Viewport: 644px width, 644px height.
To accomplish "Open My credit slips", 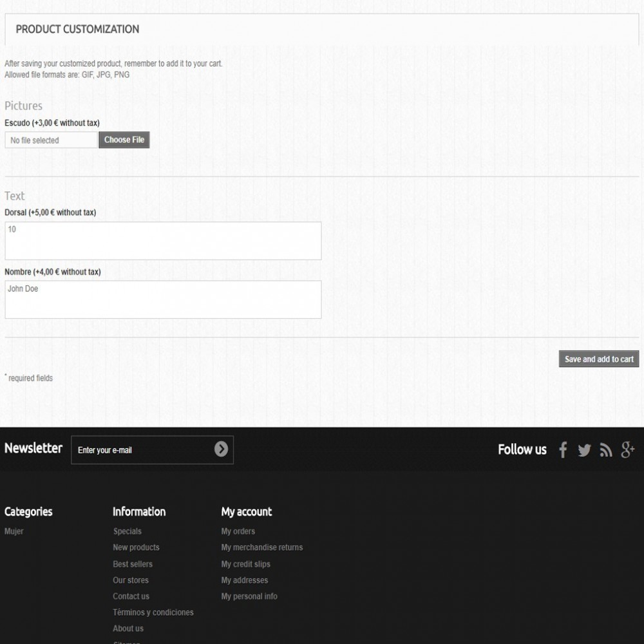I will pos(245,564).
